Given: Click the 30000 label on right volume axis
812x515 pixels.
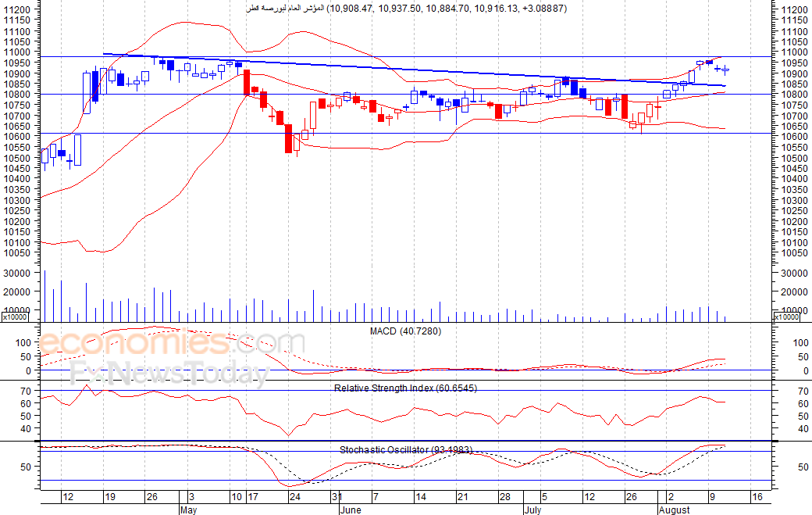Looking at the screenshot, I should point(794,273).
